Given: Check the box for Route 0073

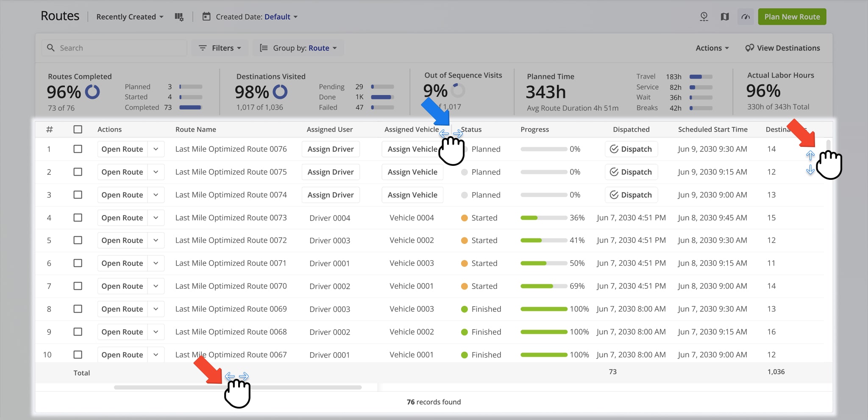Looking at the screenshot, I should tap(78, 218).
